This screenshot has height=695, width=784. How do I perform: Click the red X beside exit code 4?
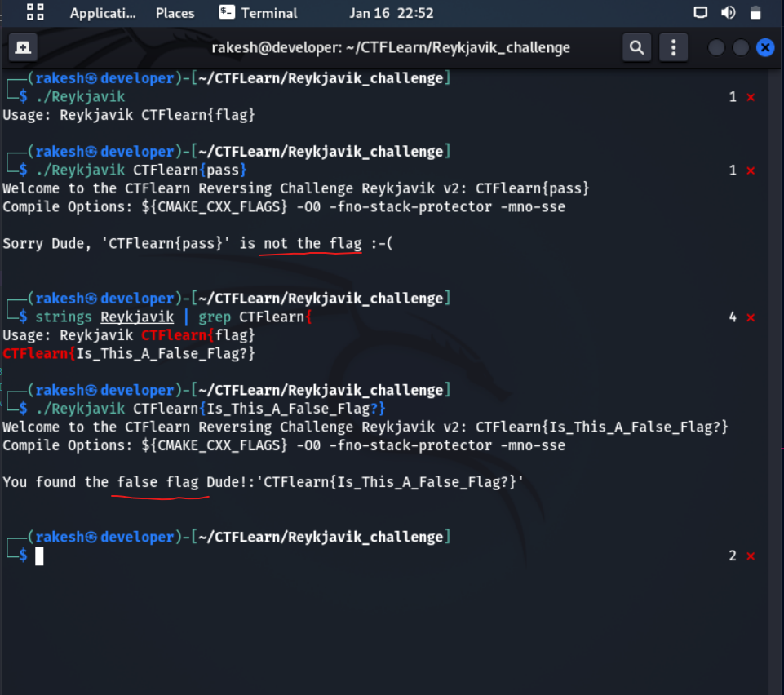tap(751, 317)
